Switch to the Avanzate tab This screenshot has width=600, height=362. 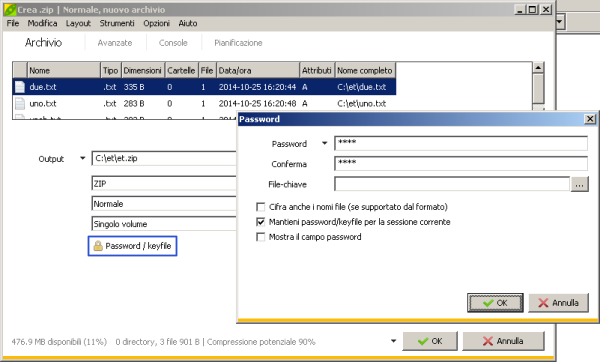pyautogui.click(x=115, y=43)
